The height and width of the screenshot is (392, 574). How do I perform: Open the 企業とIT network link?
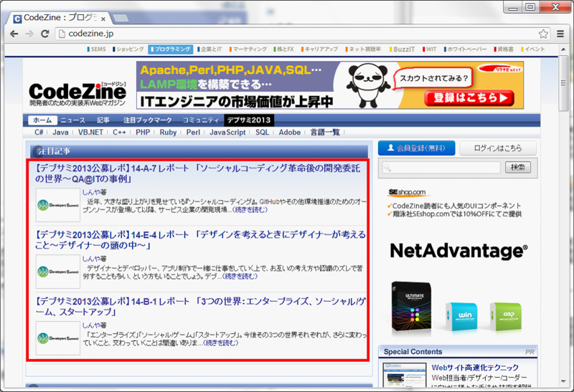[x=210, y=49]
